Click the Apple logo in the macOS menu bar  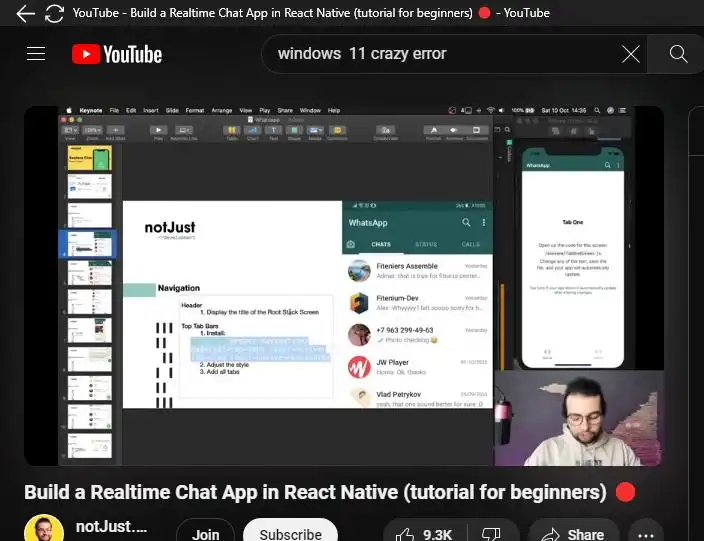tap(69, 110)
